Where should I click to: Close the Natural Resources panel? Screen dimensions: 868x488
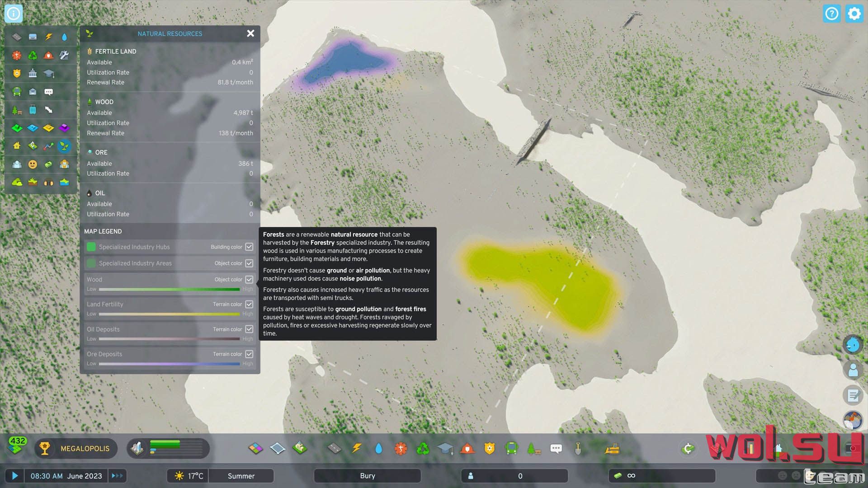(250, 33)
